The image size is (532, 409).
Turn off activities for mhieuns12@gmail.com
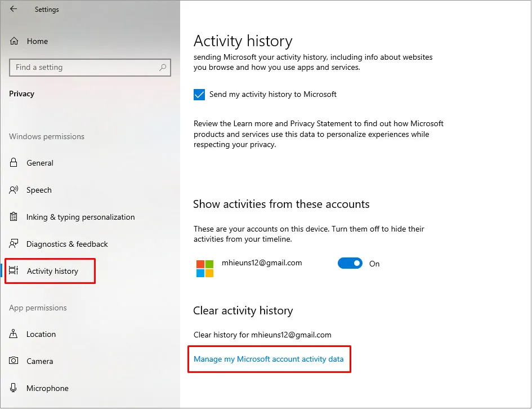(x=350, y=263)
